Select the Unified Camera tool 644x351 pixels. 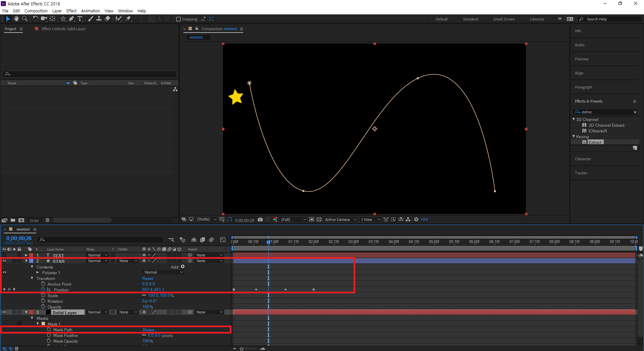(44, 19)
